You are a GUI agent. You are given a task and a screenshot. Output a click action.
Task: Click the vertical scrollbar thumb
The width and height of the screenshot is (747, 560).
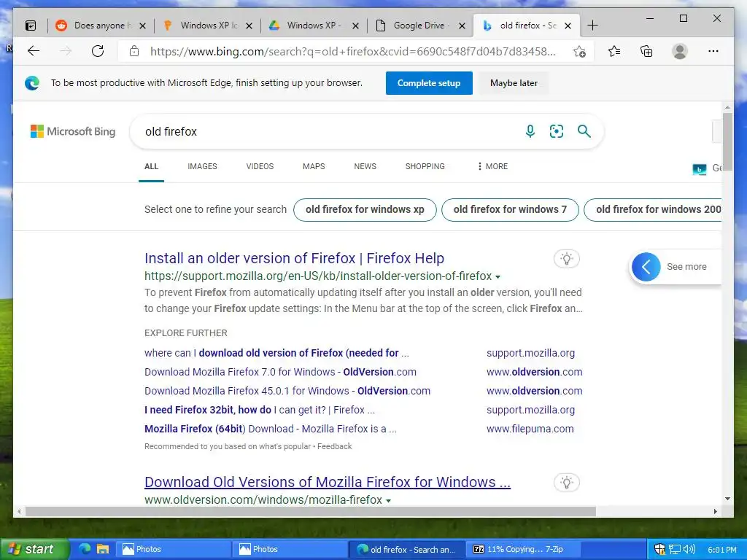point(727,142)
